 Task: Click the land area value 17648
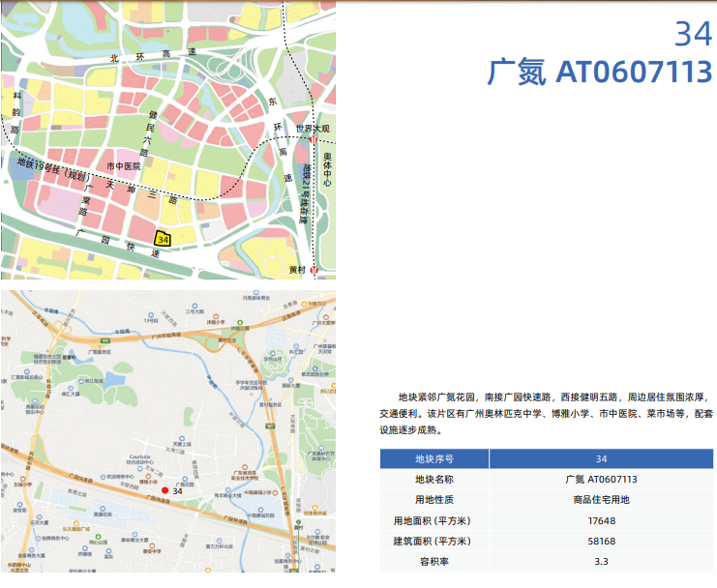click(x=601, y=520)
